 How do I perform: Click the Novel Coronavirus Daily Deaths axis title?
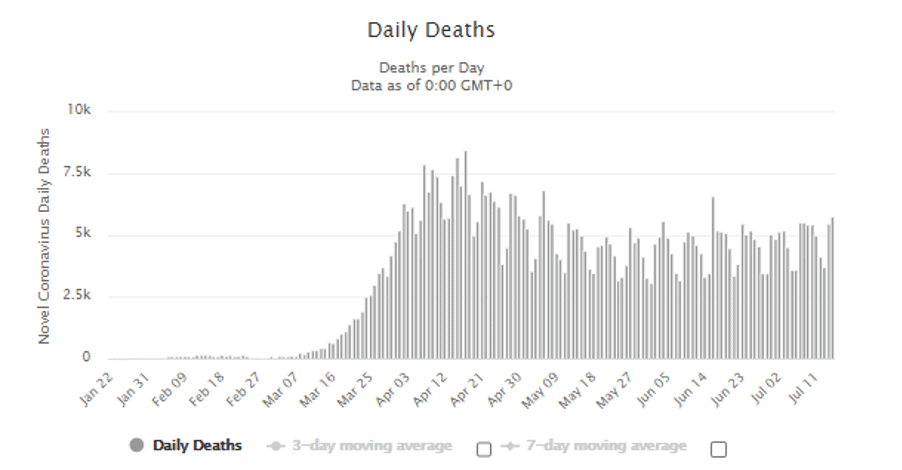pos(44,236)
